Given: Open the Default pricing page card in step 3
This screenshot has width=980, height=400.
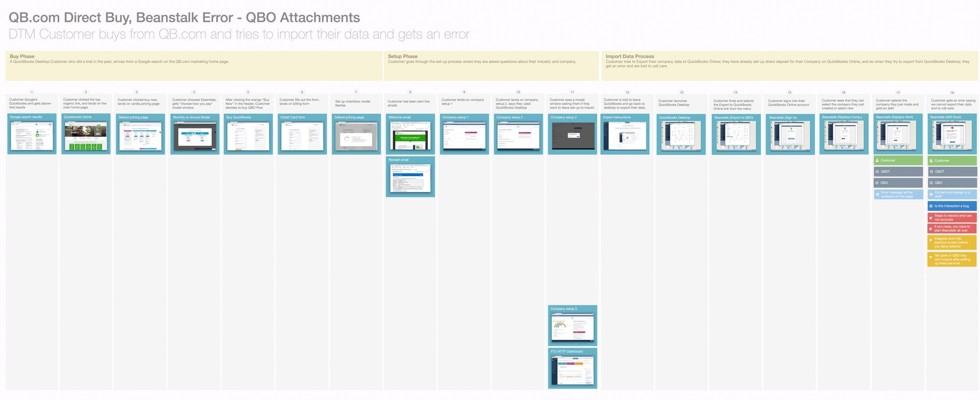Looking at the screenshot, I should point(140,134).
